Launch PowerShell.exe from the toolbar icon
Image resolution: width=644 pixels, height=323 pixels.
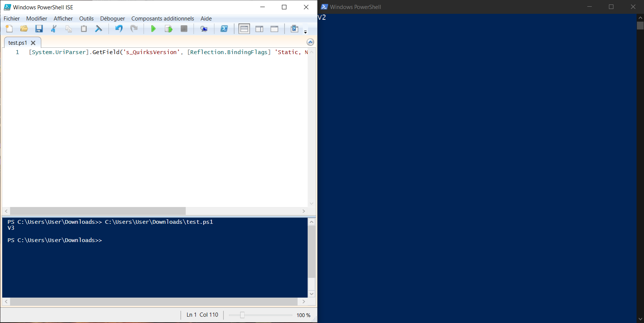point(224,29)
